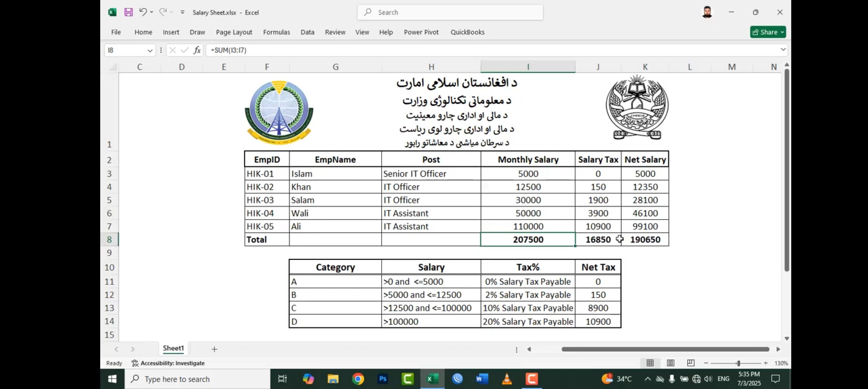Click the Undo arrow icon
The width and height of the screenshot is (868, 389).
click(x=143, y=12)
